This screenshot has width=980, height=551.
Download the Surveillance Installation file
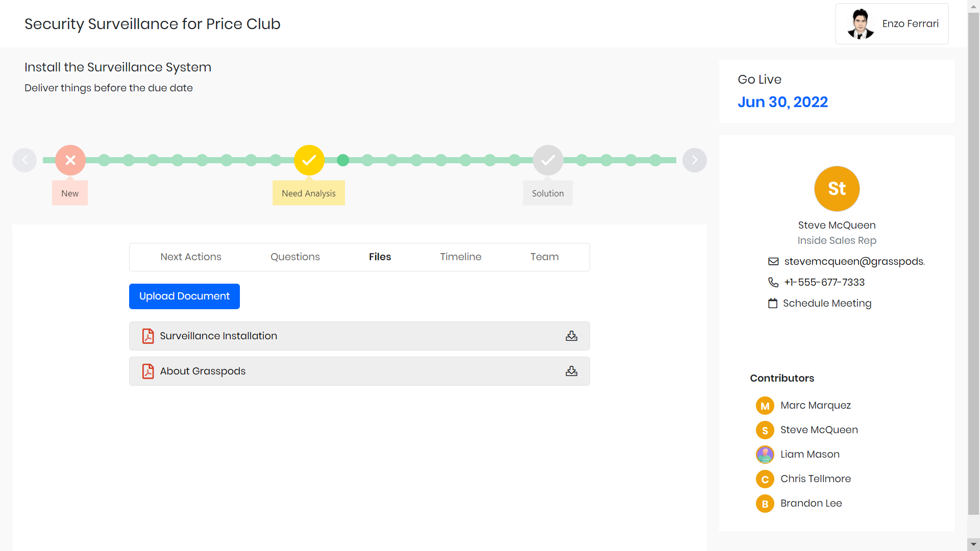[x=571, y=336]
